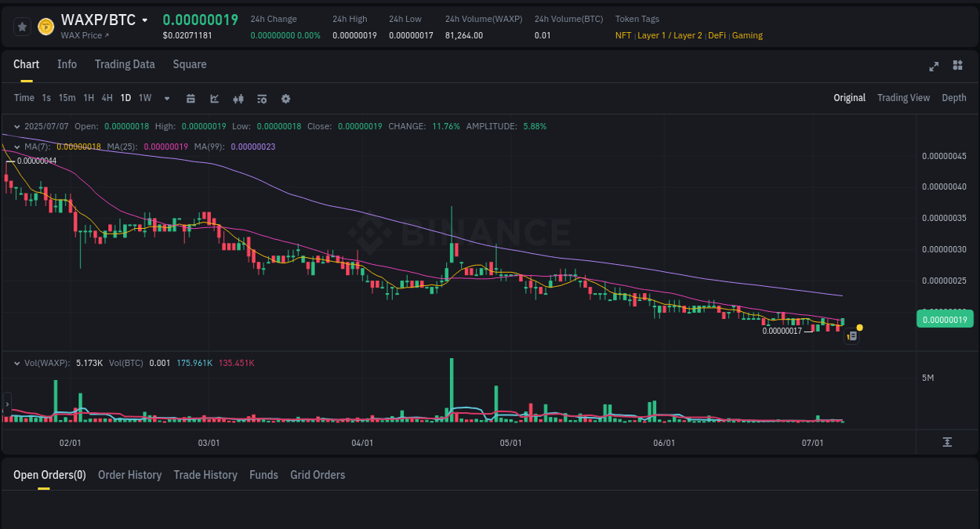Open the date range picker icon
Screen dimensions: 980x529
pyautogui.click(x=191, y=98)
